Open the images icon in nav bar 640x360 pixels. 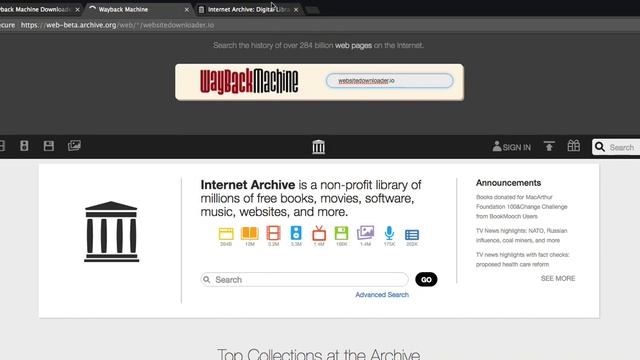pos(74,146)
